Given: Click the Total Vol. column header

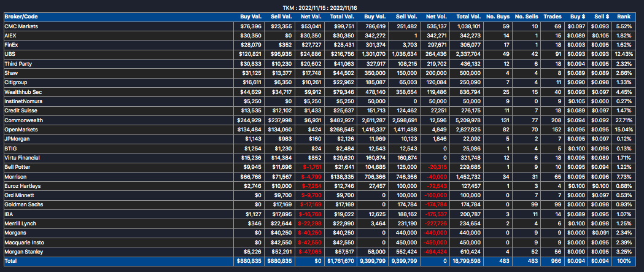Looking at the screenshot, I should [468, 17].
